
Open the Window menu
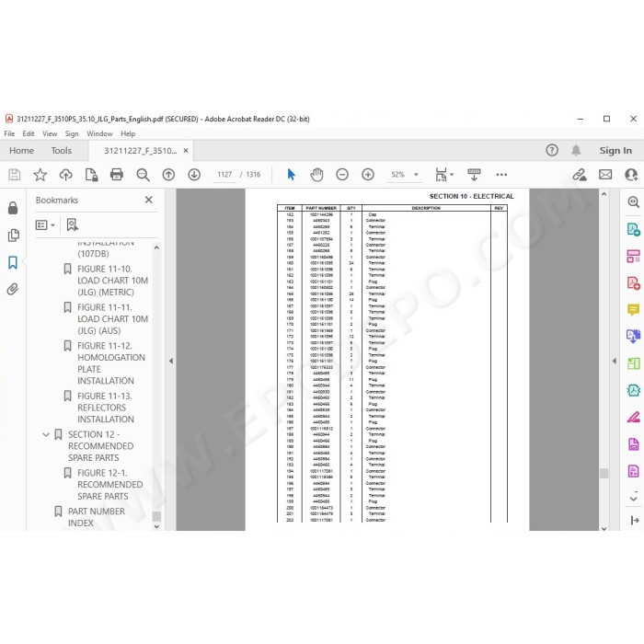pos(99,133)
